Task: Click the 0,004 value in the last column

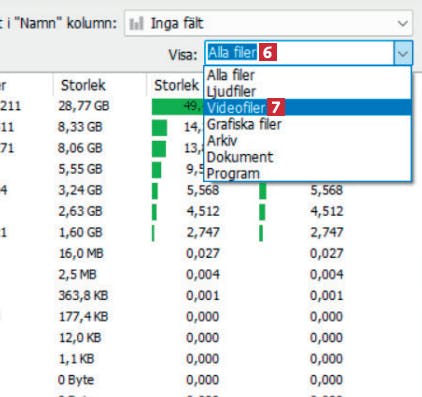Action: pyautogui.click(x=326, y=274)
